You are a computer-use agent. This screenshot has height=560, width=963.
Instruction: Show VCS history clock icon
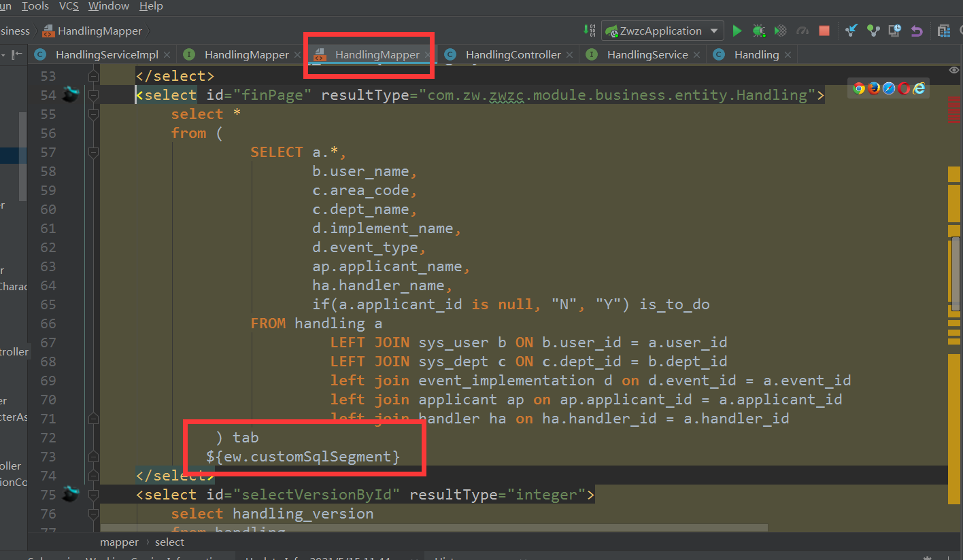coord(895,31)
